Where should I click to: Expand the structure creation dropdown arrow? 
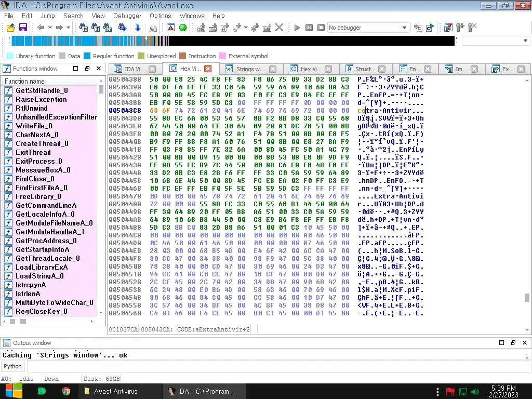[246, 28]
